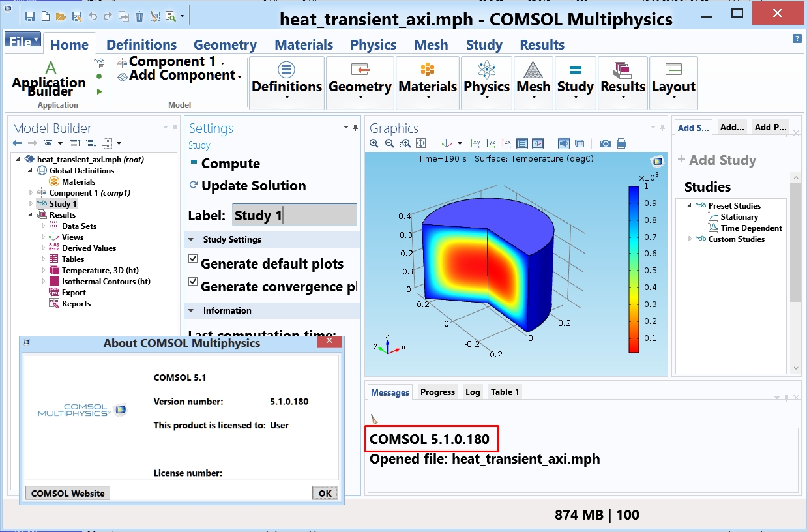The height and width of the screenshot is (532, 807).
Task: Select Temperature, 3D (ht) node
Action: tap(94, 271)
